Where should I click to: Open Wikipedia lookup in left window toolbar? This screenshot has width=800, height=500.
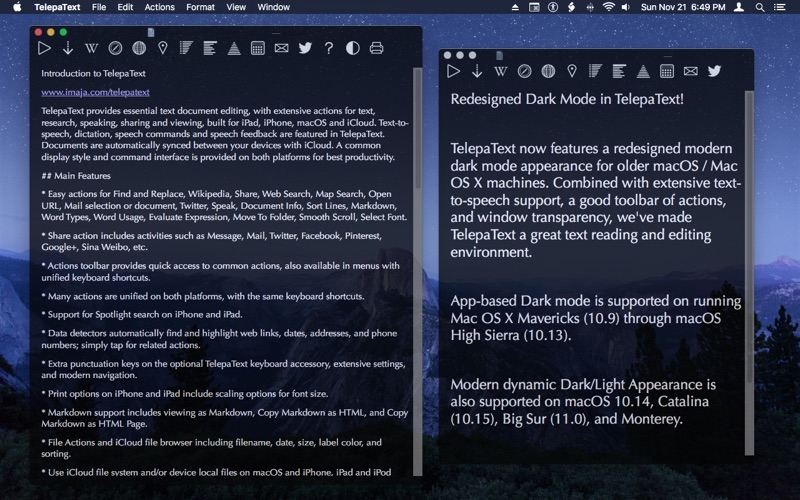click(91, 48)
